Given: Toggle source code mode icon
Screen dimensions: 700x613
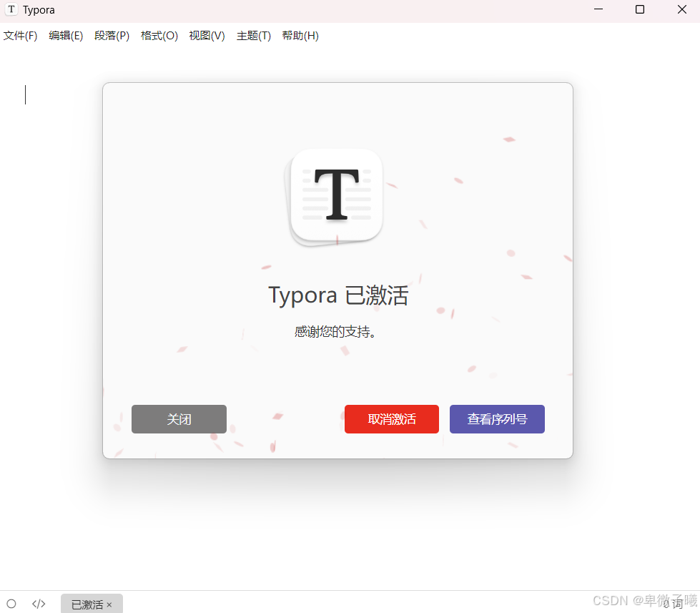Looking at the screenshot, I should (39, 604).
